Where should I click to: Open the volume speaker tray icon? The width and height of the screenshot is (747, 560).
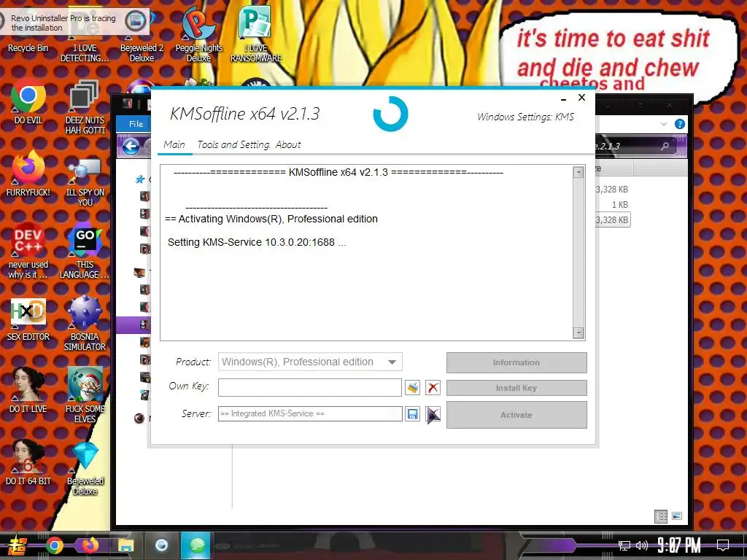pyautogui.click(x=642, y=545)
